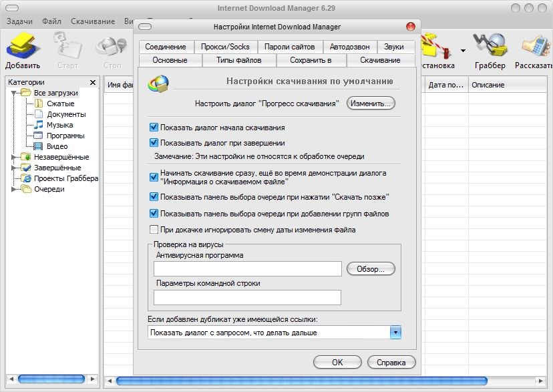This screenshot has height=392, width=553.
Task: Click the Параметры командной строки field
Action: pos(247,298)
